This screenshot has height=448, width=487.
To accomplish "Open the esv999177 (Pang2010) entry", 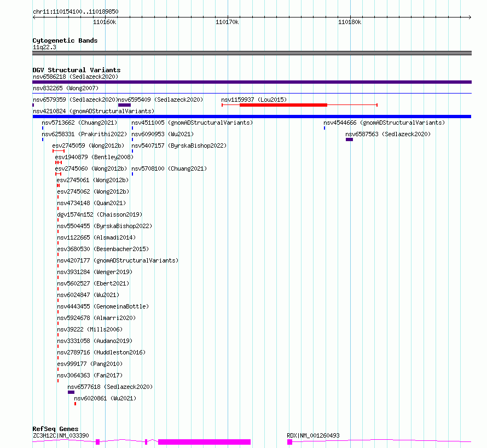I will [90, 364].
